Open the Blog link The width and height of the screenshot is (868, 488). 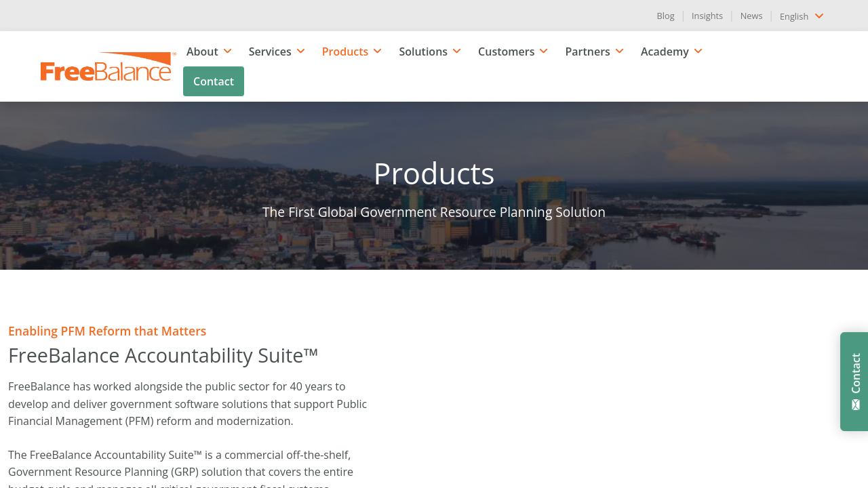(x=665, y=16)
